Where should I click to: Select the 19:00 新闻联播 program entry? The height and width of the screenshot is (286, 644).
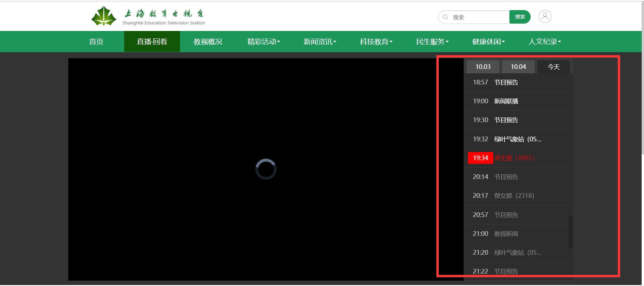[x=506, y=101]
